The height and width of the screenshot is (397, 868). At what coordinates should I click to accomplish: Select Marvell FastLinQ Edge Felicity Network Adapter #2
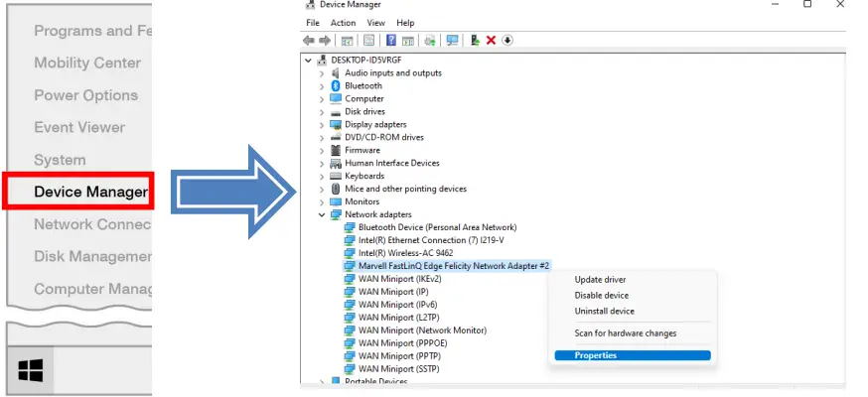pyautogui.click(x=454, y=266)
